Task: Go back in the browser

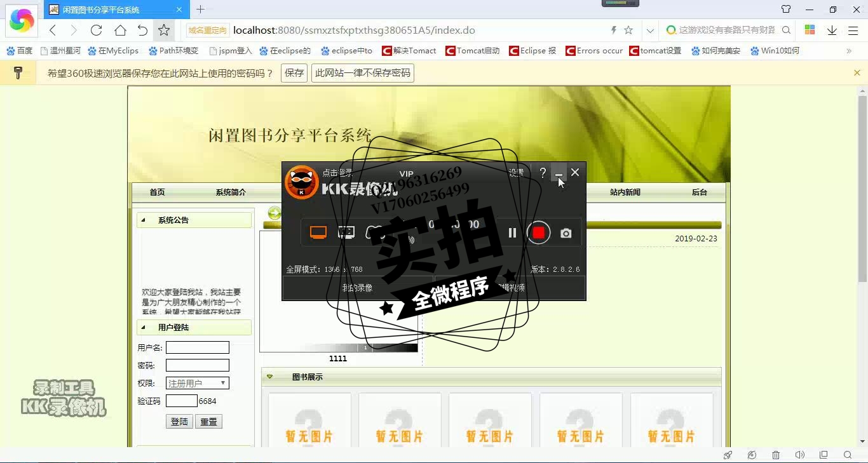Action: click(53, 30)
